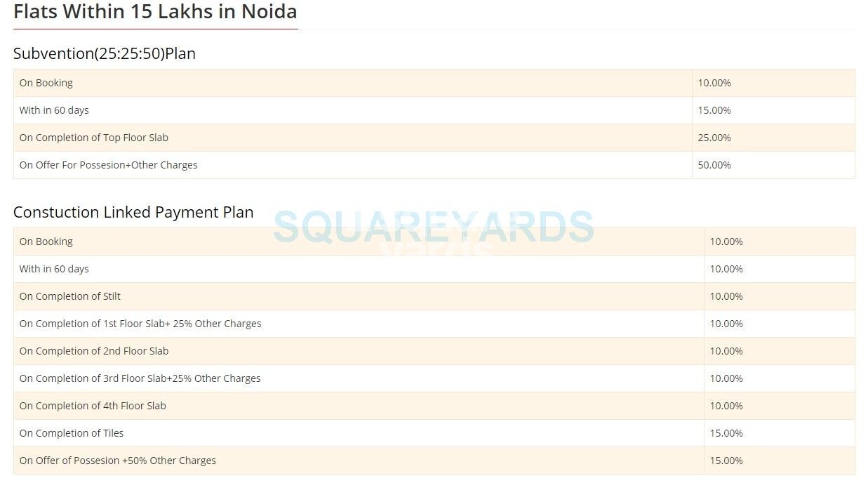This screenshot has height=483, width=868.
Task: Select "On Completion of 4th Floor Slab" row
Action: 93,406
